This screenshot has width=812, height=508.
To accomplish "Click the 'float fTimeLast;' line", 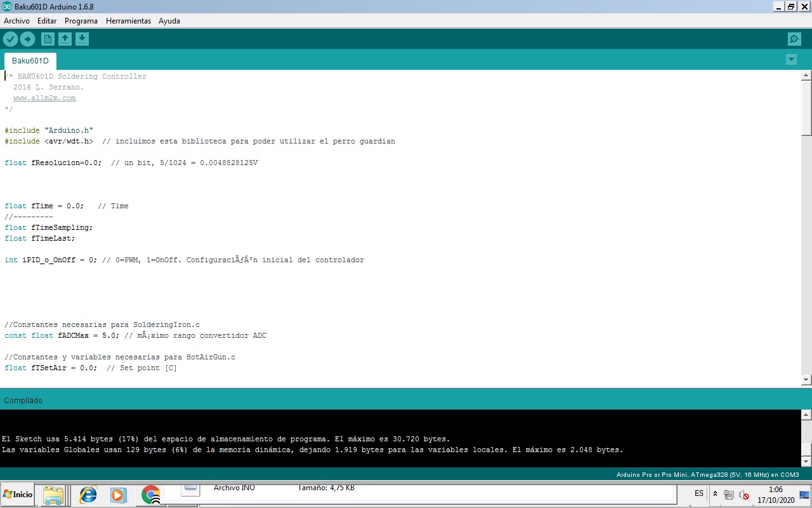I will point(40,238).
